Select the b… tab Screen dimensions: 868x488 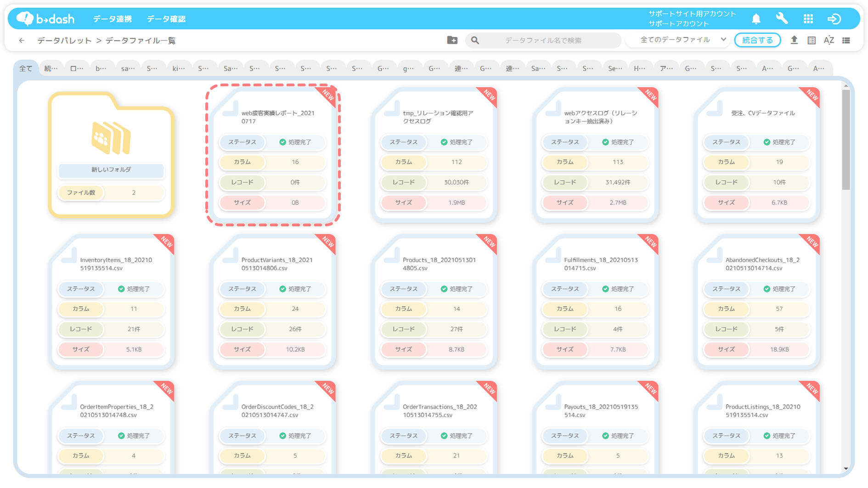click(x=101, y=68)
